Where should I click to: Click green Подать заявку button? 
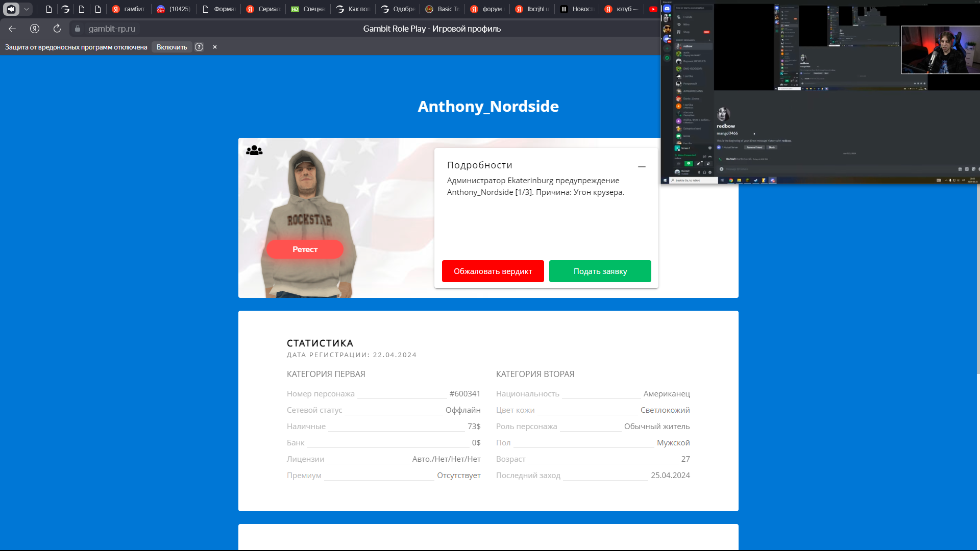click(x=600, y=271)
